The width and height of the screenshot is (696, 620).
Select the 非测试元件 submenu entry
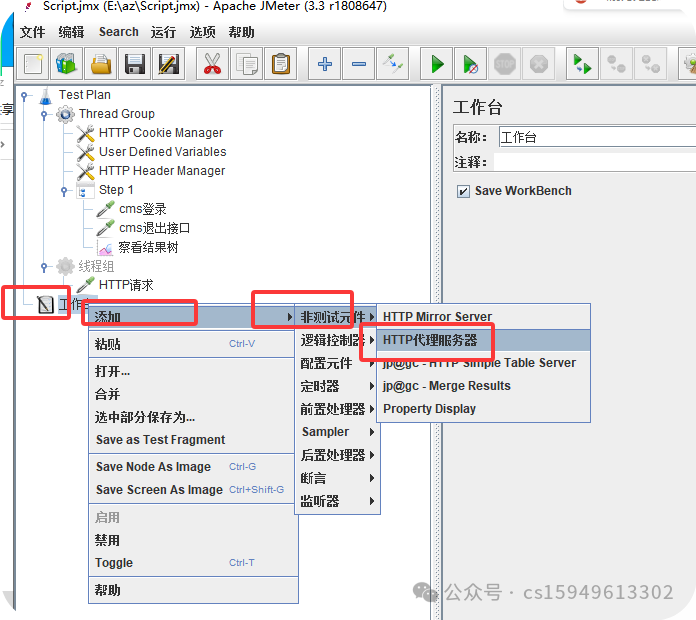tap(337, 317)
